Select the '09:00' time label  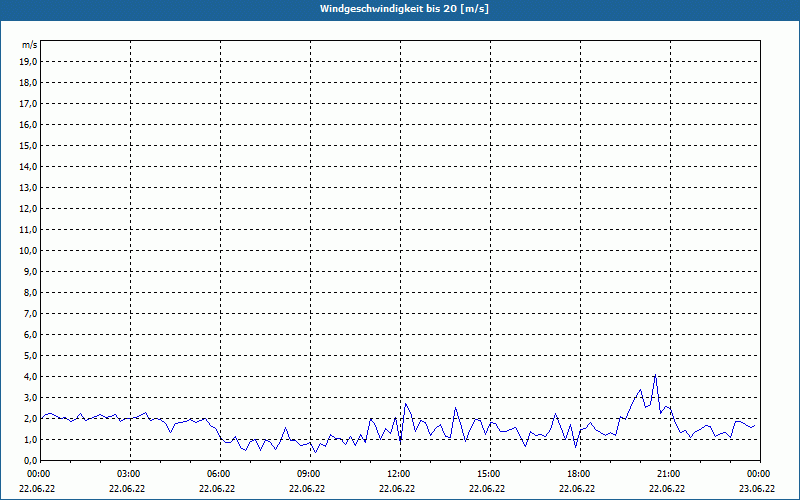tap(310, 474)
